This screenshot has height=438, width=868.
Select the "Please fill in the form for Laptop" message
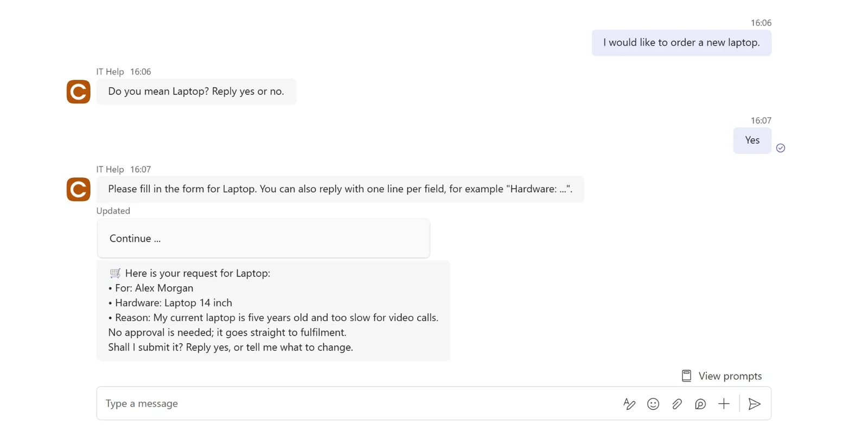340,189
